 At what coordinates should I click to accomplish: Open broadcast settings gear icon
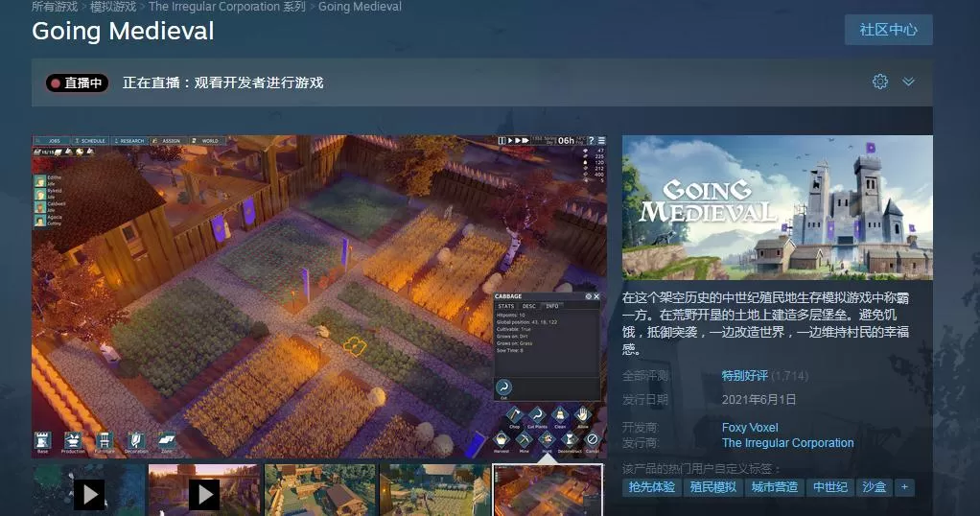tap(880, 82)
